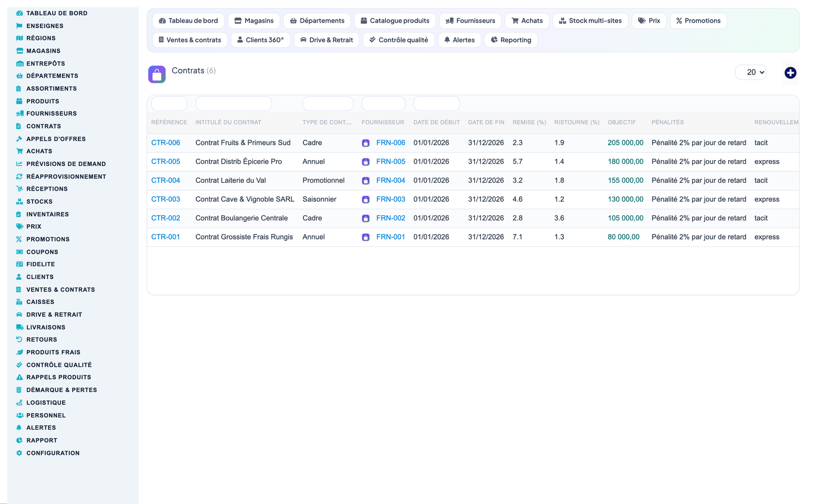
Task: Open Inventaires in the sidebar
Action: click(x=47, y=214)
